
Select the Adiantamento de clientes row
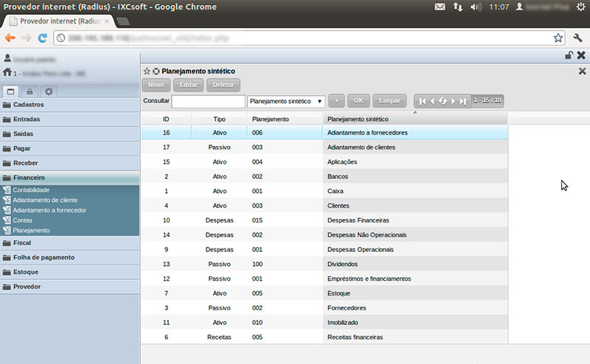[x=324, y=147]
